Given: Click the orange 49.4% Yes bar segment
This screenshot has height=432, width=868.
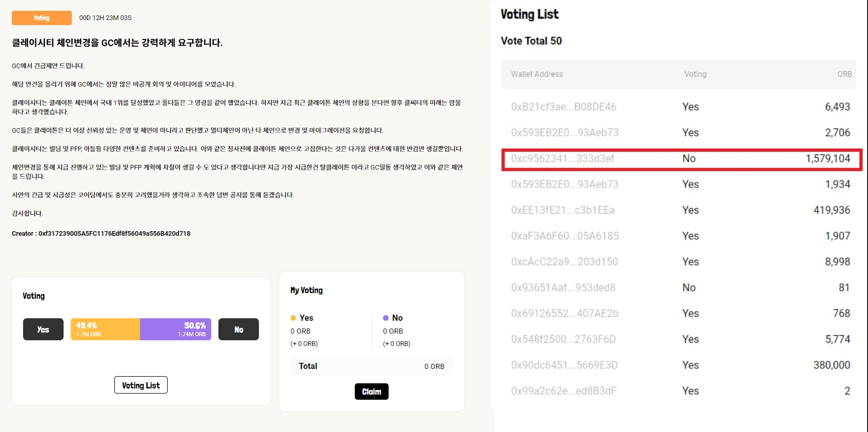Looking at the screenshot, I should pos(105,330).
